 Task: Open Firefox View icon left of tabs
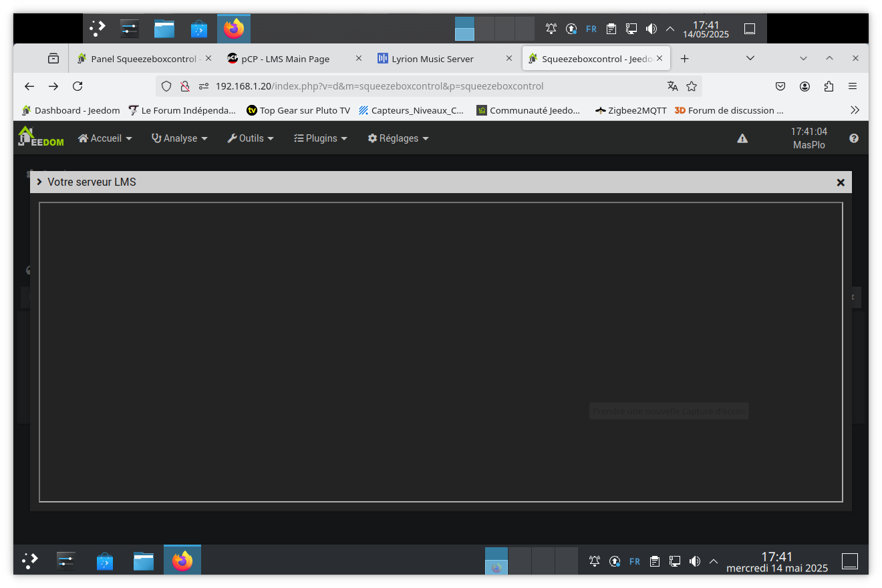53,59
